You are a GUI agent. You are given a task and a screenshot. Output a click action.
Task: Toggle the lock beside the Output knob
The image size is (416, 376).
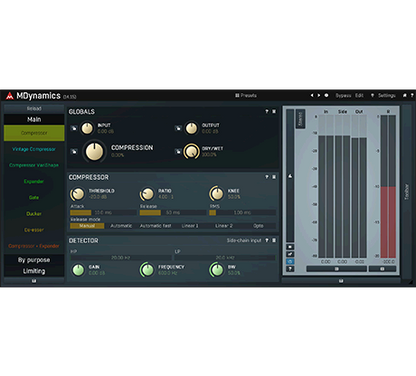(178, 128)
